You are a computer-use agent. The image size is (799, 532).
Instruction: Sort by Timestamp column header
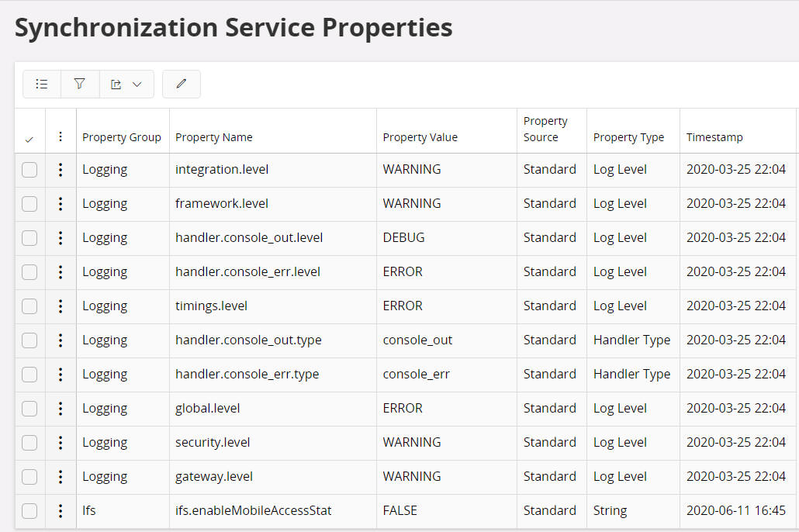pos(714,137)
